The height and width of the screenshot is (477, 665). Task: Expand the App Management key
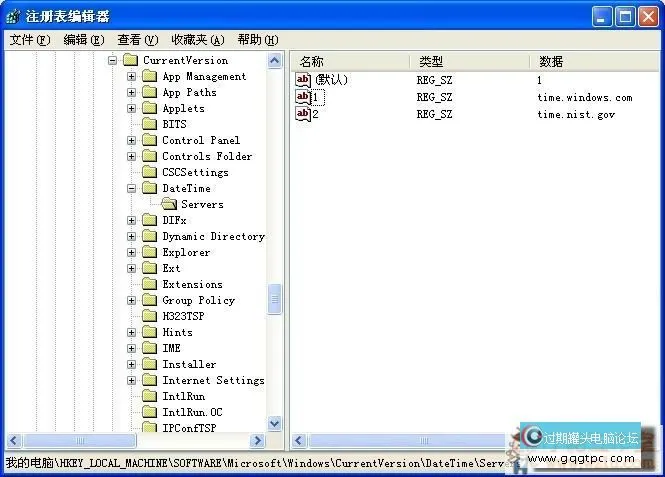tap(131, 77)
